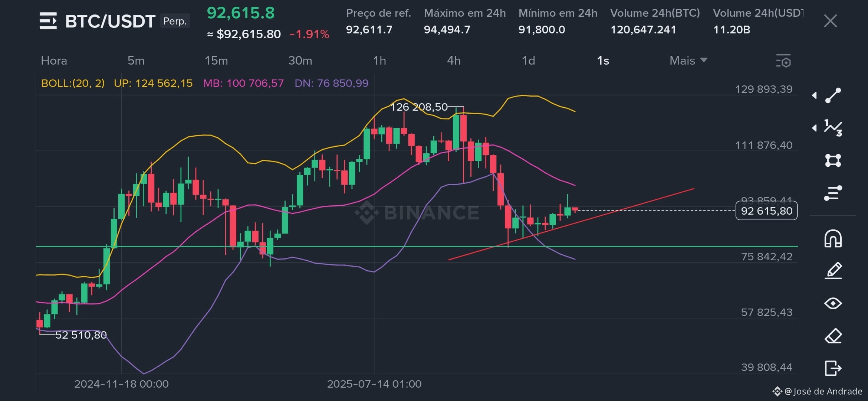868x401 pixels.
Task: Switch to the 15m timeframe
Action: tap(216, 61)
